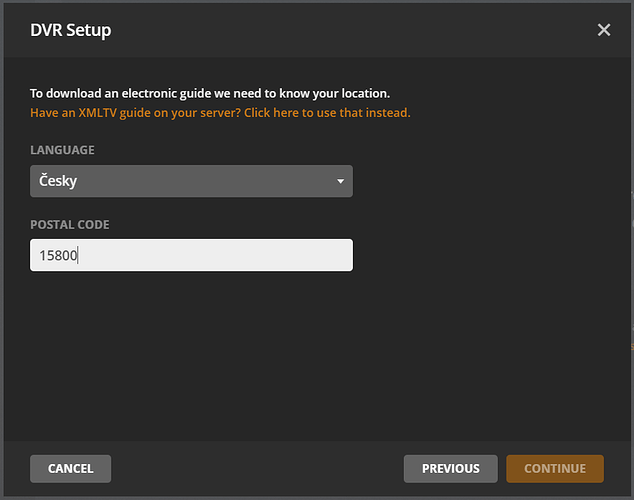Place cursor after 15800 in postal code

(x=79, y=255)
